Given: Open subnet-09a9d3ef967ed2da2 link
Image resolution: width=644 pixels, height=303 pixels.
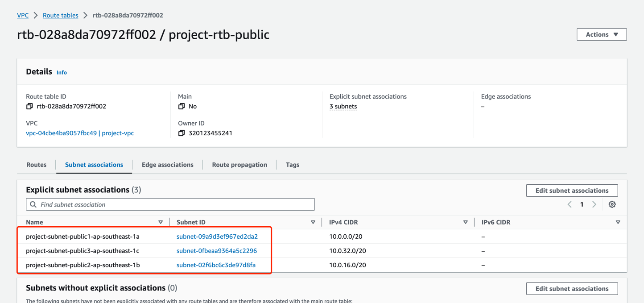Looking at the screenshot, I should coord(217,237).
